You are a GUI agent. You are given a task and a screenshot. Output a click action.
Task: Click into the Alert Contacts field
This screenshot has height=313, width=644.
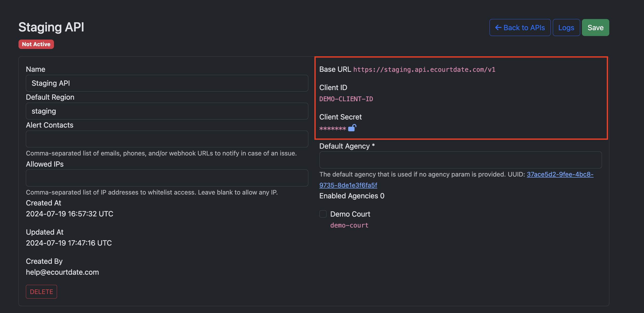coord(167,139)
